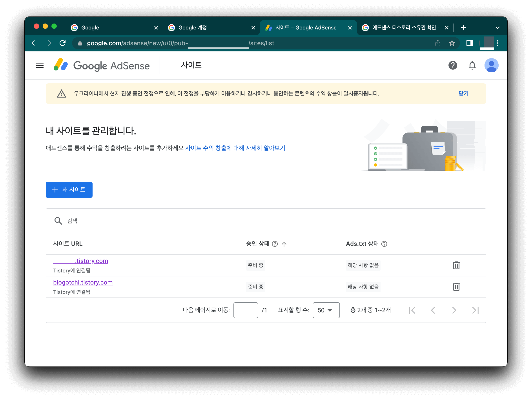The image size is (532, 399).
Task: Click the page lock security icon
Action: click(x=80, y=43)
